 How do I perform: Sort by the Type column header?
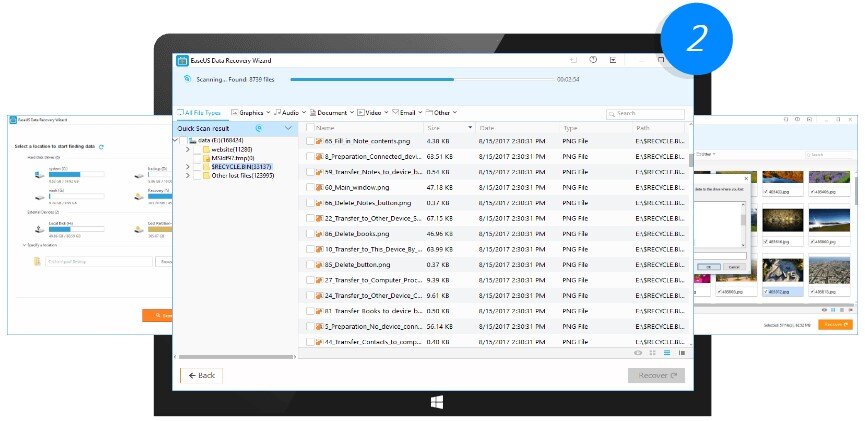tap(595, 128)
